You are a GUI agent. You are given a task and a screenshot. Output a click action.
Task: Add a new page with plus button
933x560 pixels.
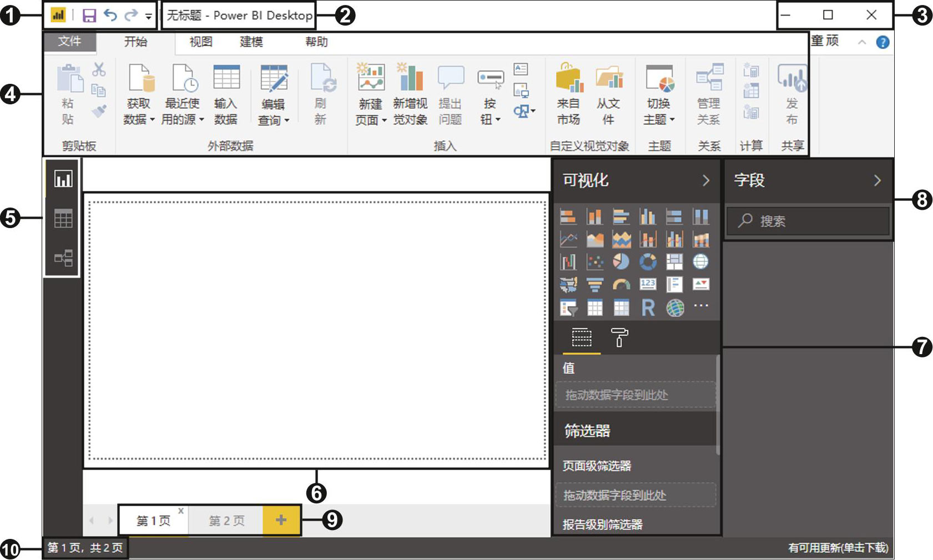[281, 520]
